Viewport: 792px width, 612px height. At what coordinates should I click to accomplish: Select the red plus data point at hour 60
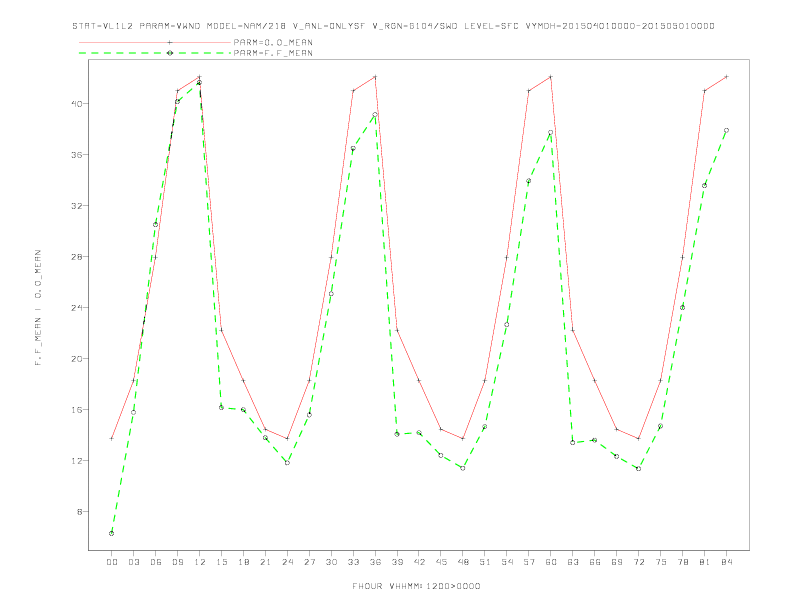(x=551, y=77)
